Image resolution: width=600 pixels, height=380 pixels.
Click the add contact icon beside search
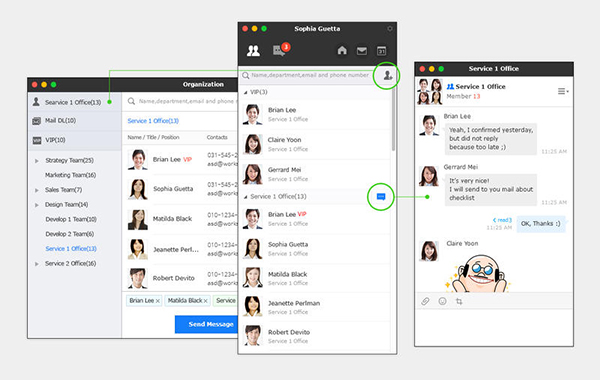coord(388,75)
